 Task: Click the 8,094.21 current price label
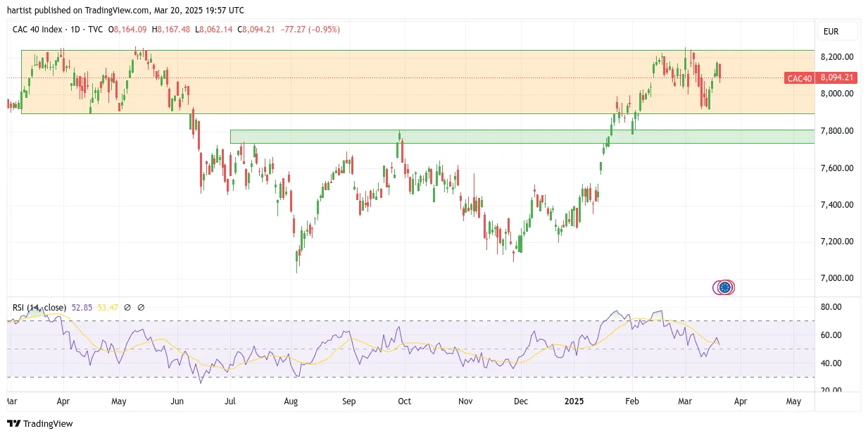click(x=836, y=78)
